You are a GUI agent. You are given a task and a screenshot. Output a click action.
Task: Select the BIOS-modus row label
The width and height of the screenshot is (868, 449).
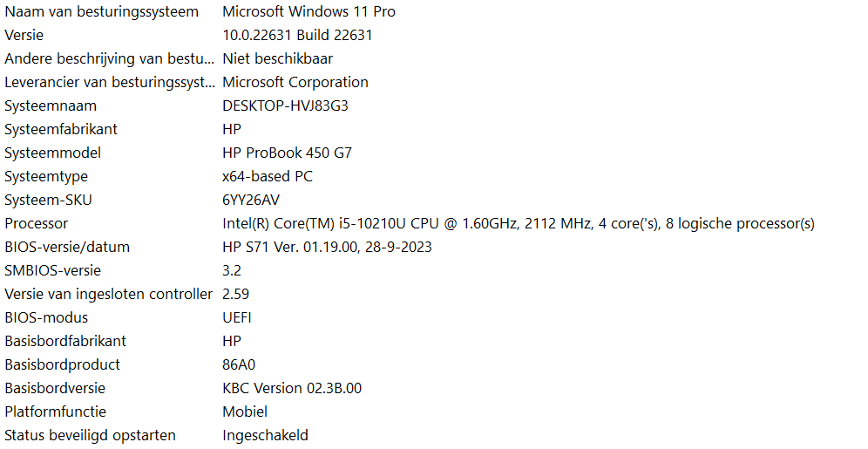(46, 318)
